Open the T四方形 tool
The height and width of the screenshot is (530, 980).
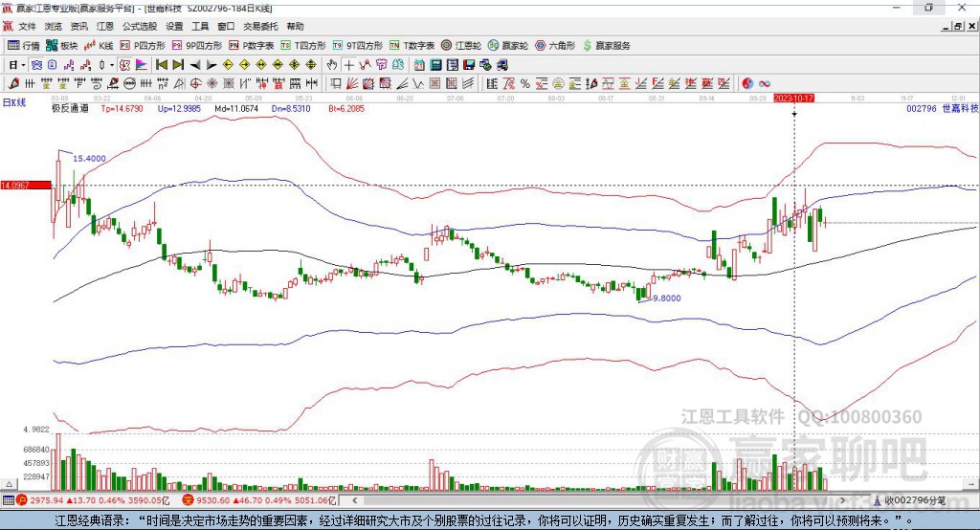tap(303, 46)
